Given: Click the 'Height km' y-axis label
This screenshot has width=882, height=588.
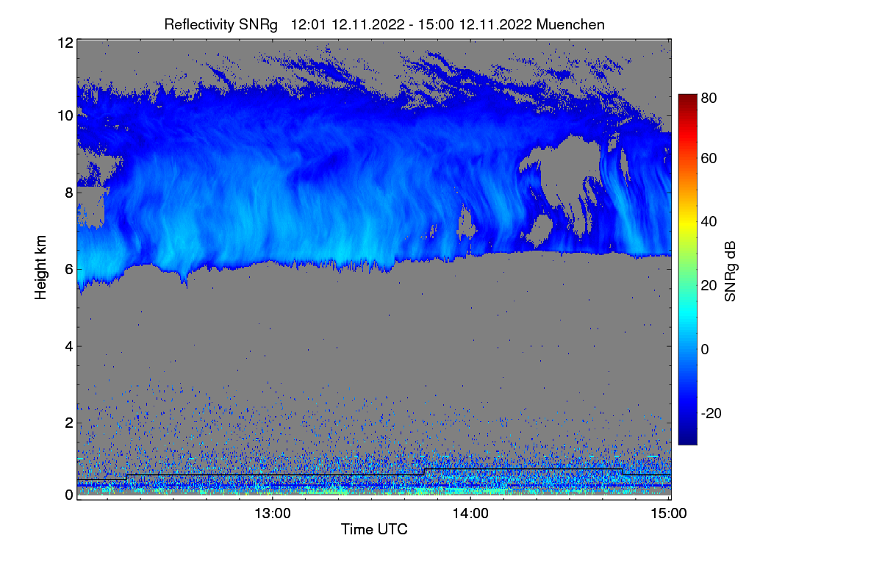Looking at the screenshot, I should coord(40,266).
